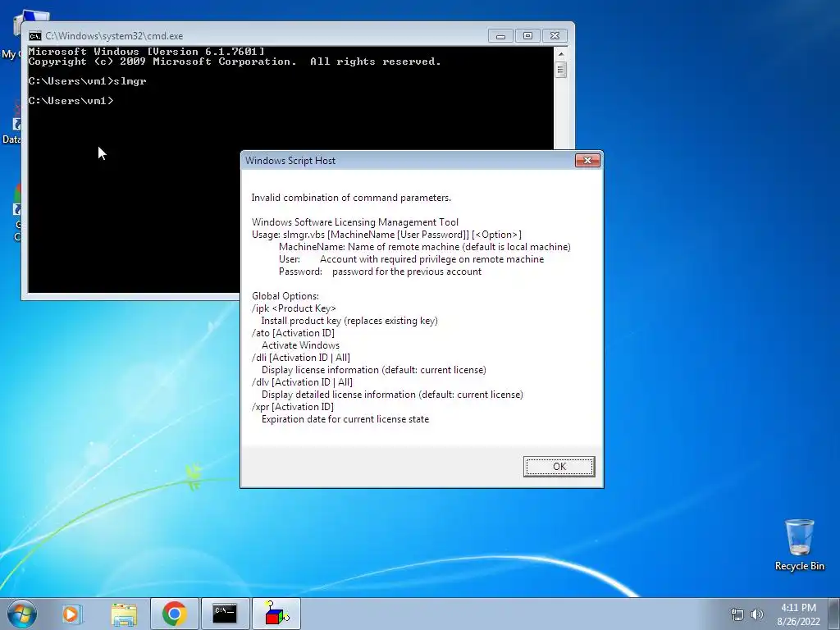
Task: Click 'Display license information (default: current license)' text
Action: click(x=373, y=370)
